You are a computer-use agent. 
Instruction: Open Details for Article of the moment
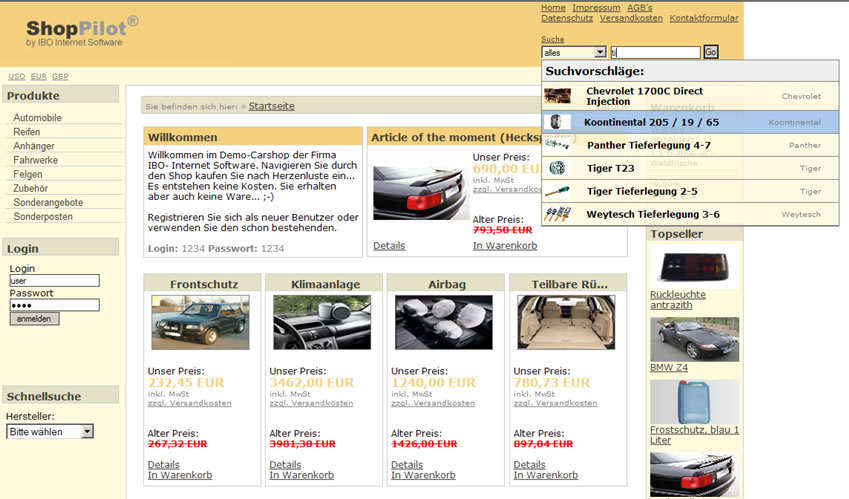[389, 245]
